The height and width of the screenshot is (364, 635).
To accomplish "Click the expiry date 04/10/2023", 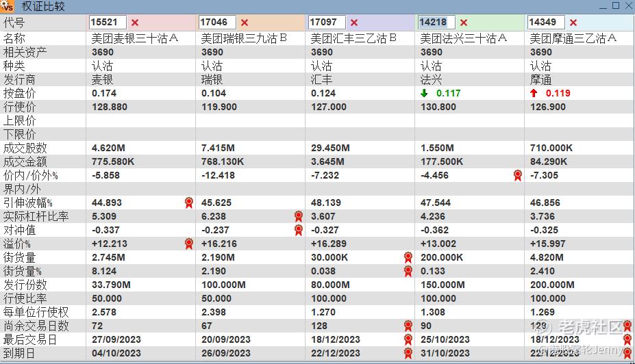I will click(116, 353).
